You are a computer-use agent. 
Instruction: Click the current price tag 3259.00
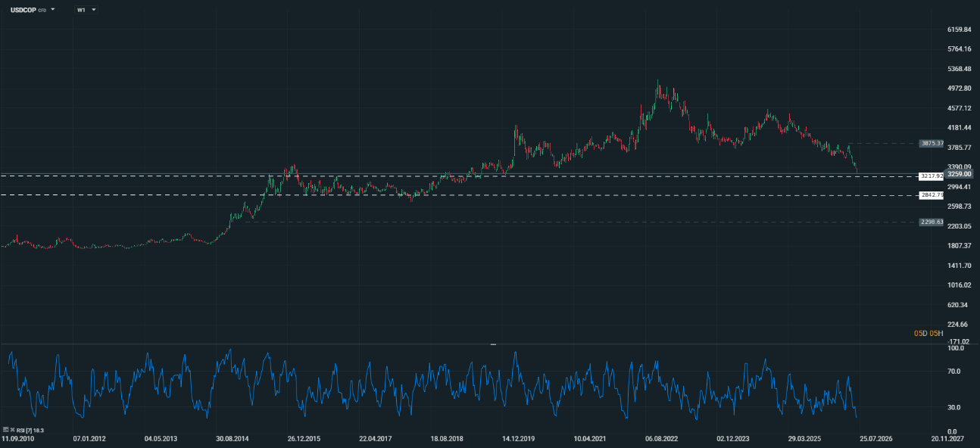(x=959, y=174)
